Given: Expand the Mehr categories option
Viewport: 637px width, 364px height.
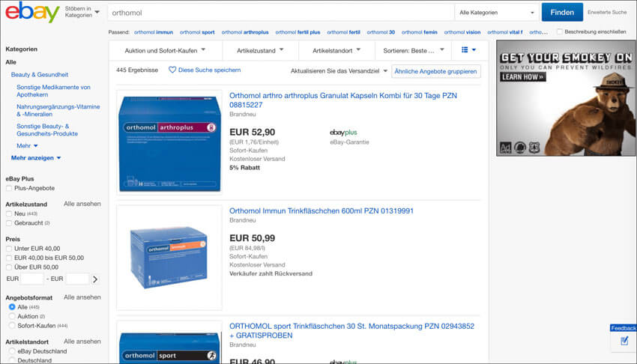Looking at the screenshot, I should (x=27, y=146).
